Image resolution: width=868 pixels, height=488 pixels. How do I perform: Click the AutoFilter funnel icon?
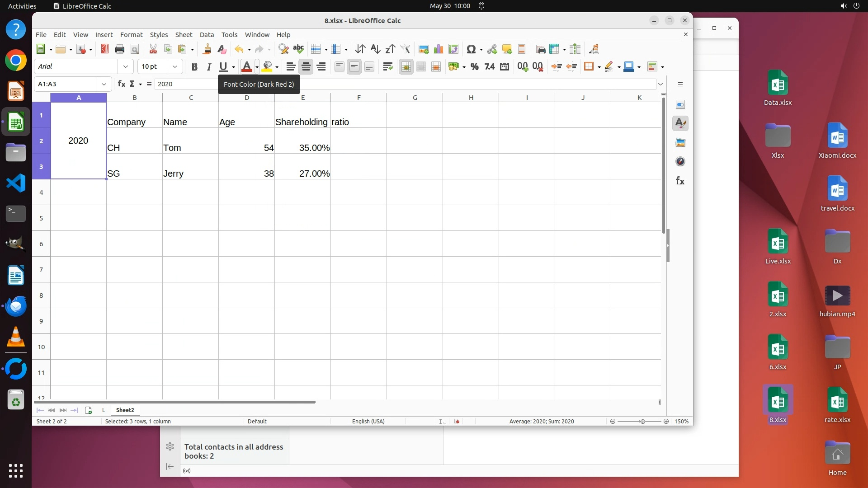coord(405,49)
